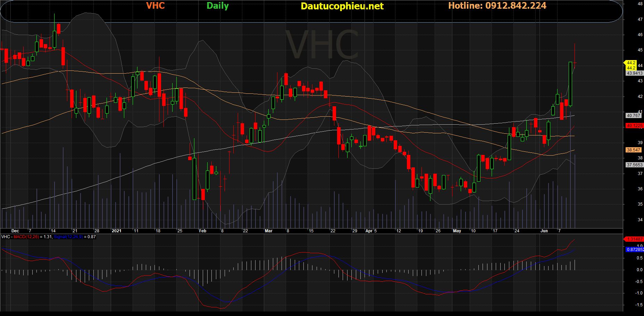Click the Mar date axis label
The height and width of the screenshot is (316, 644).
pyautogui.click(x=268, y=231)
